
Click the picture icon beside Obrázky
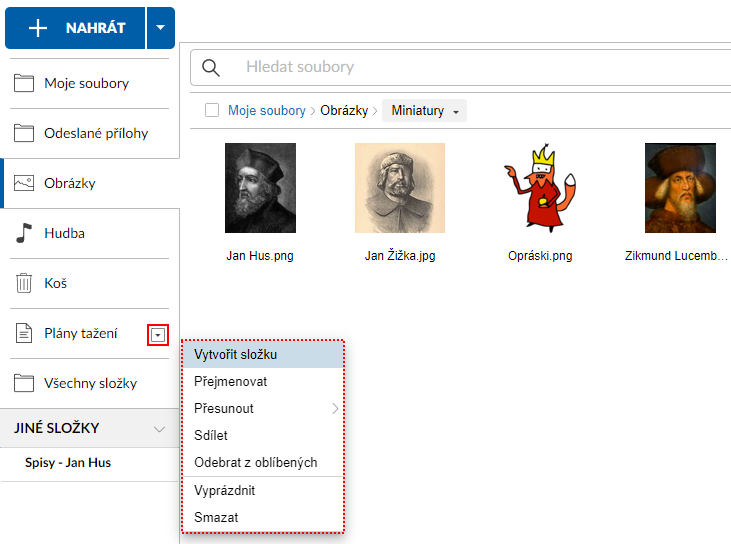click(x=24, y=183)
